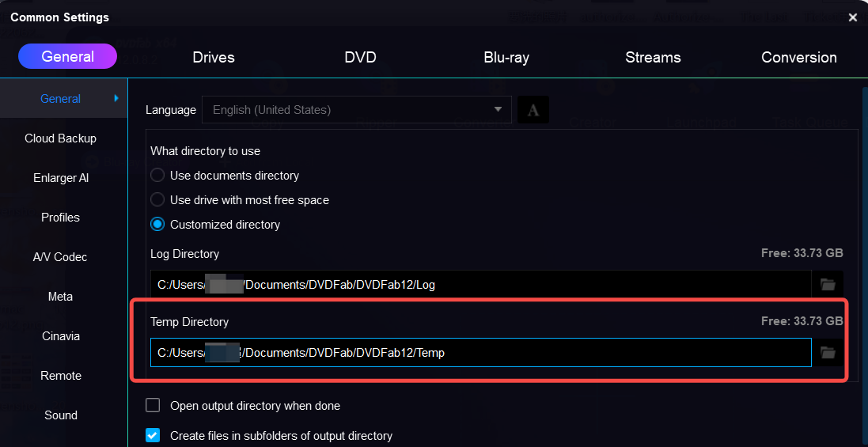Browse for Temp Directory folder icon
868x447 pixels.
828,352
